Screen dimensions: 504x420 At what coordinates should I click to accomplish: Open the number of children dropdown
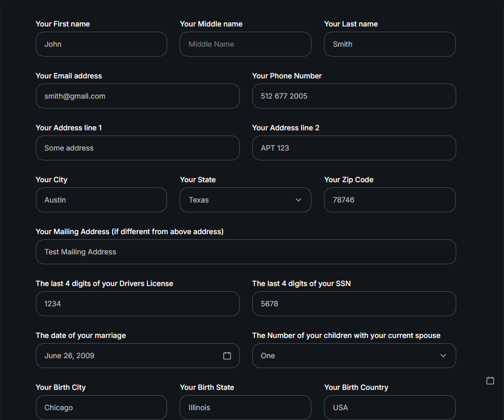coord(354,355)
